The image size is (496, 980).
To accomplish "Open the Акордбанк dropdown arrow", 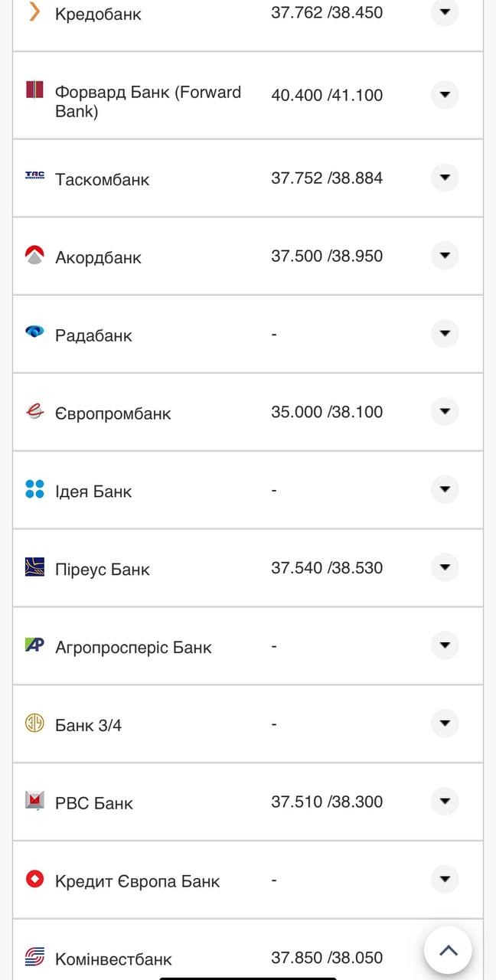I will tap(445, 256).
